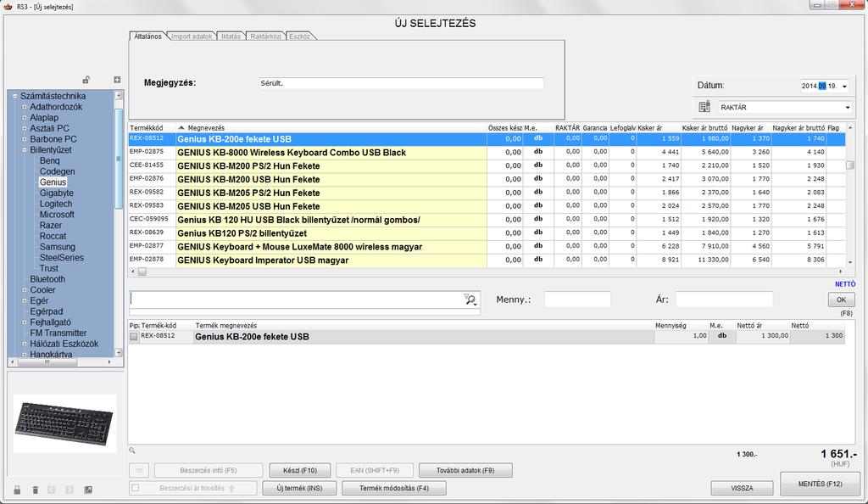Click the RS3 app icon in title bar
The width and height of the screenshot is (868, 504).
click(8, 6)
